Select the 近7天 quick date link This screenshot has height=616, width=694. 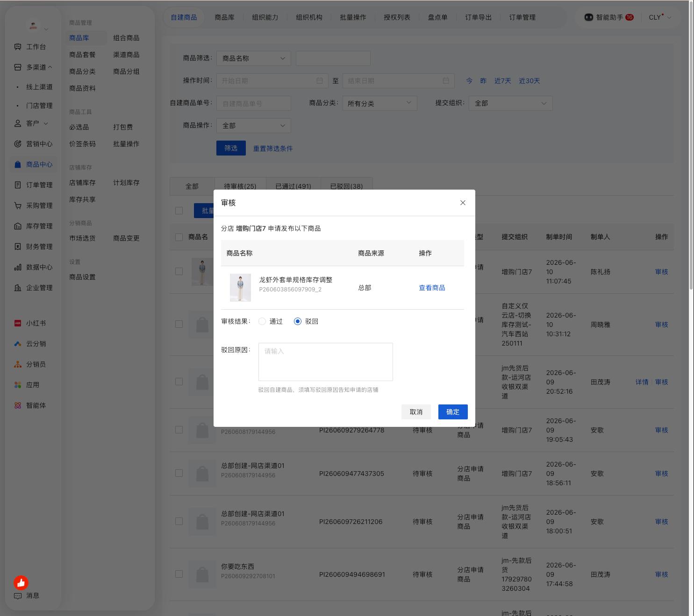[x=503, y=81]
